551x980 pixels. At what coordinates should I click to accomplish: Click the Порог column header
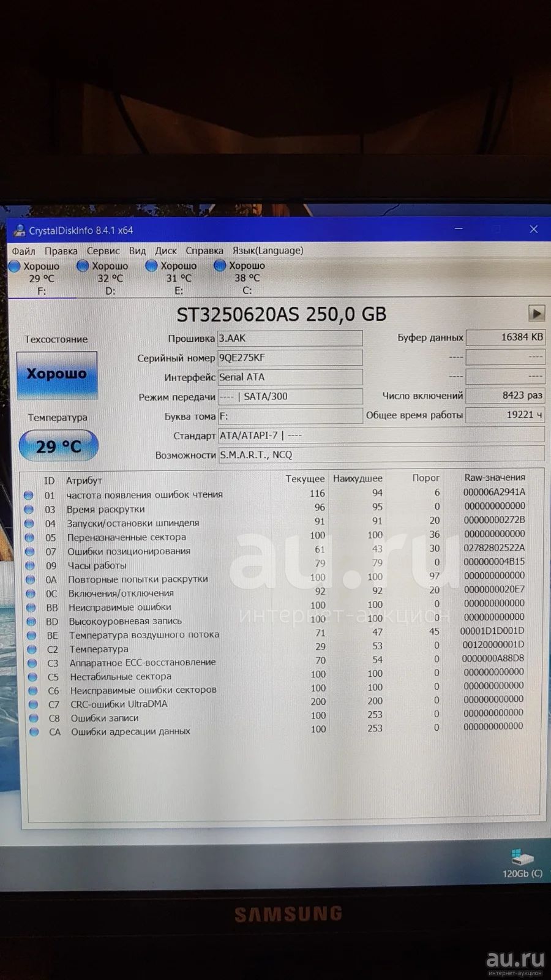tap(425, 478)
